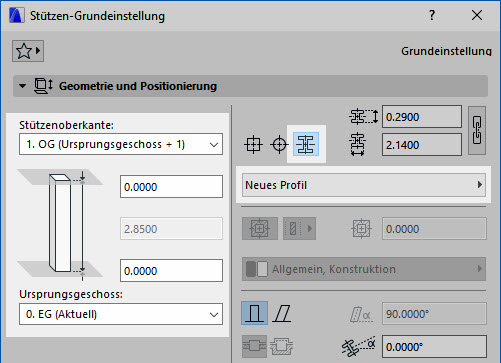This screenshot has height=363, width=501.
Task: Click the Archicad app icon in title bar
Action: click(x=17, y=16)
